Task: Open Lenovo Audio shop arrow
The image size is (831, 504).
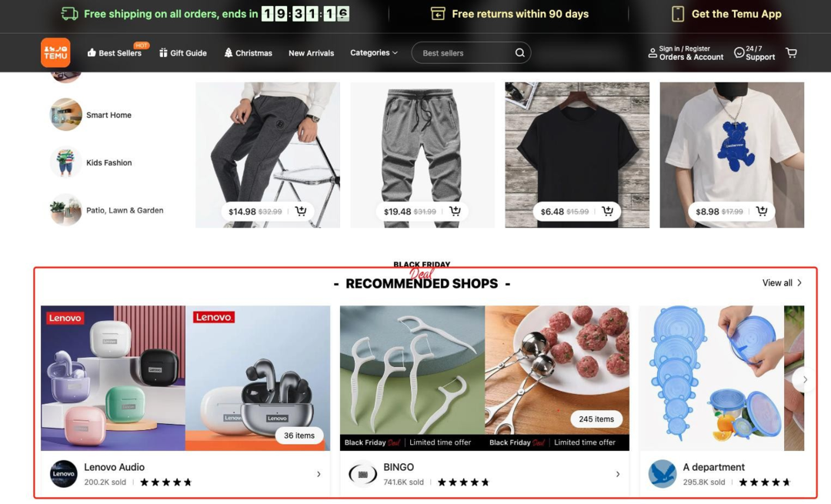Action: [319, 474]
